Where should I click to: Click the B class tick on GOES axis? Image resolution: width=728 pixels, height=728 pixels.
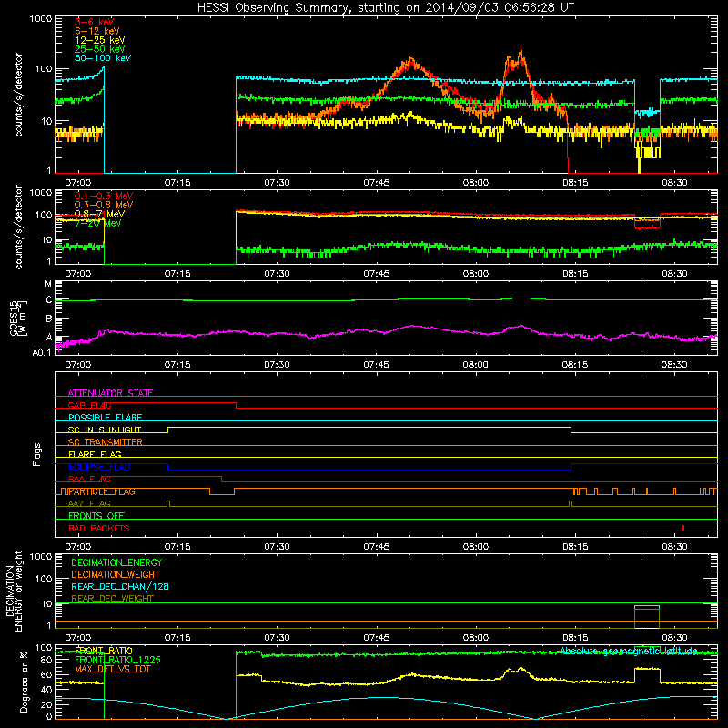pos(49,319)
